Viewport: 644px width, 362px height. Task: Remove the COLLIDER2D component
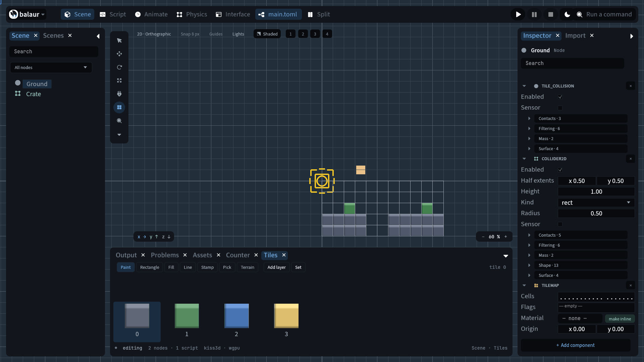pyautogui.click(x=631, y=159)
